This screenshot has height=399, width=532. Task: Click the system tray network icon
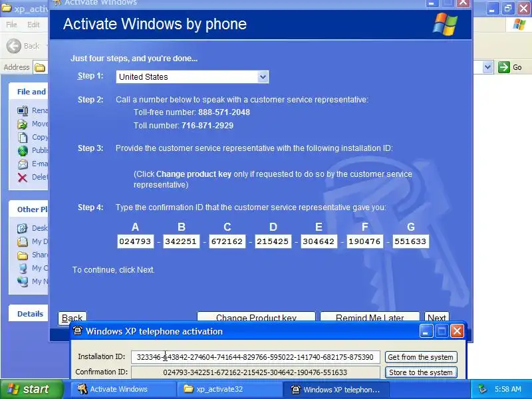pos(482,389)
